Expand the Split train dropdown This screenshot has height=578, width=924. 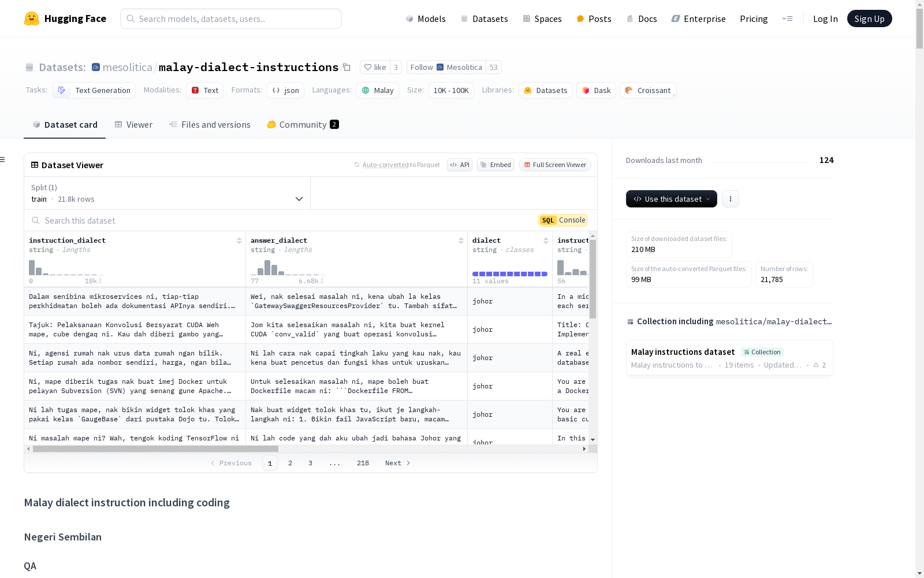coord(167,193)
